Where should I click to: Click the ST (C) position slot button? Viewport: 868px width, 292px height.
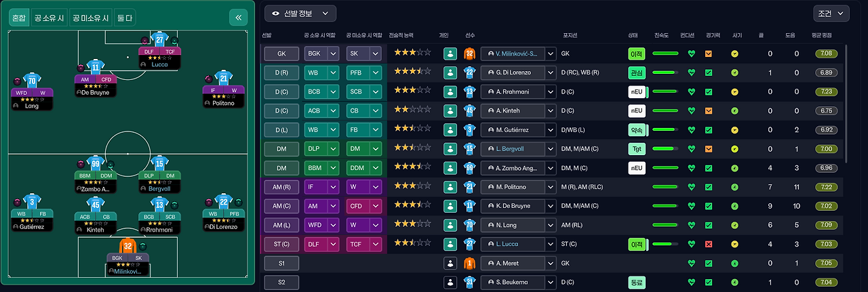281,243
